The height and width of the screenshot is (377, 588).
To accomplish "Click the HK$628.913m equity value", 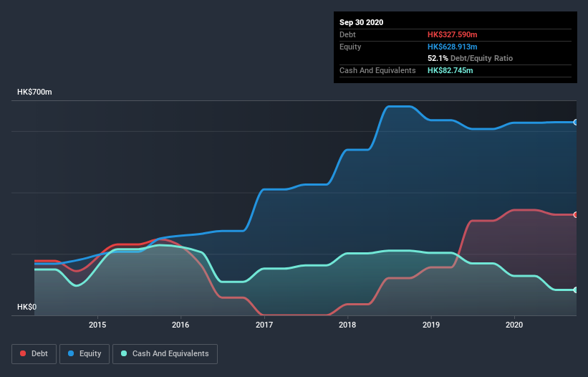I will (452, 47).
